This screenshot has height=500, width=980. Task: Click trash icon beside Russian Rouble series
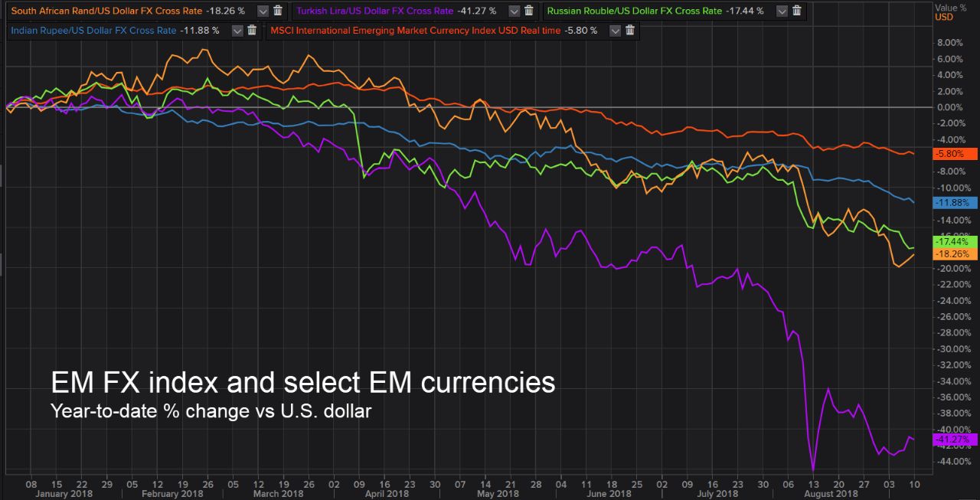(796, 11)
